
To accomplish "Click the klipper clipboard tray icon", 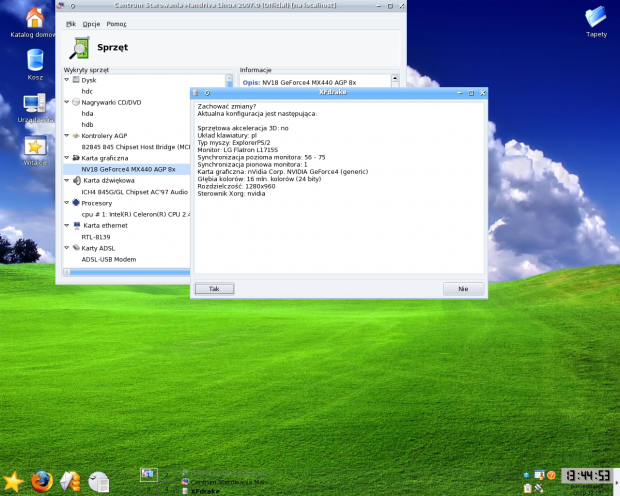I will pos(527,488).
